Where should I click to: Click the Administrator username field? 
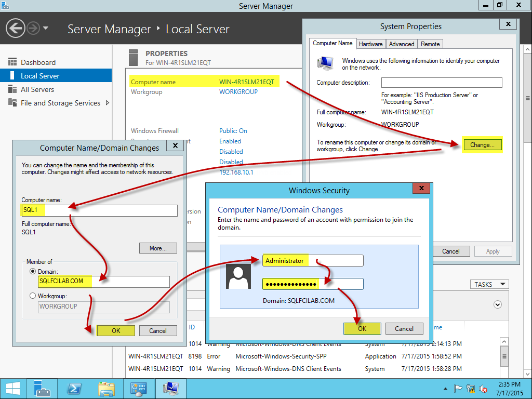click(x=313, y=261)
